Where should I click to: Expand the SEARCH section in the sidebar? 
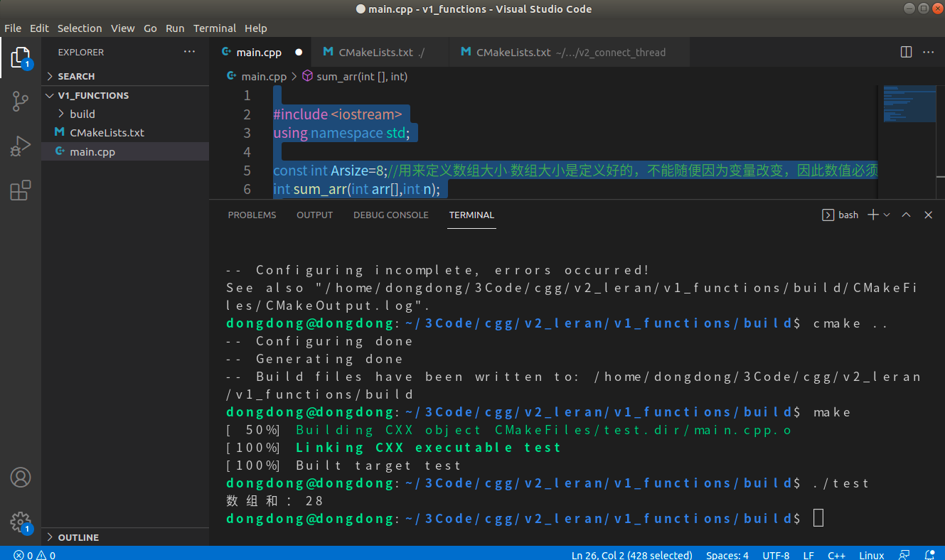(x=125, y=76)
